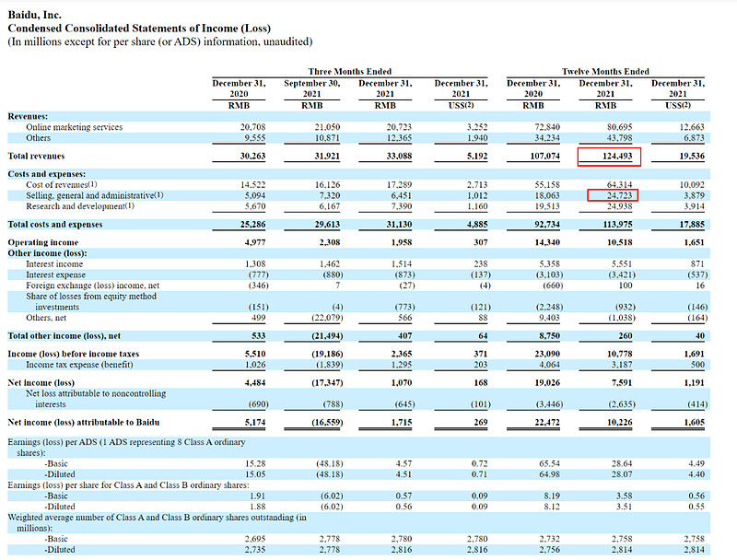Select online marketing services value 80,695
This screenshot has height=560, width=737.
[619, 127]
